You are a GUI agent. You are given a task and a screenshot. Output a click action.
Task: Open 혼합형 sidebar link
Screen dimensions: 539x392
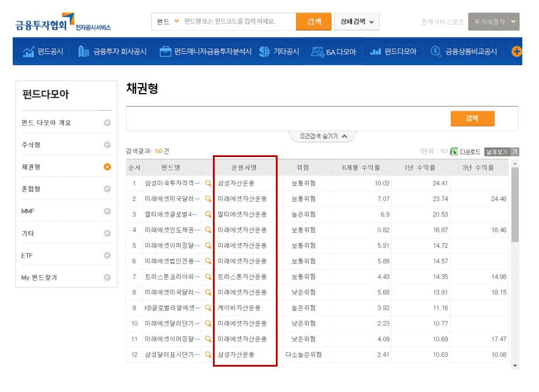click(31, 189)
